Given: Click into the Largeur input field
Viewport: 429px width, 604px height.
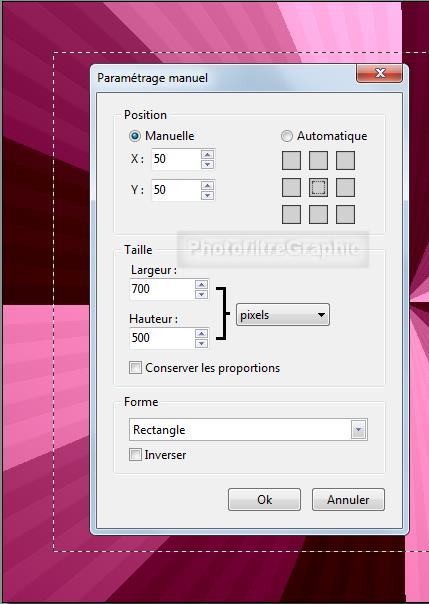Looking at the screenshot, I should pyautogui.click(x=162, y=289).
